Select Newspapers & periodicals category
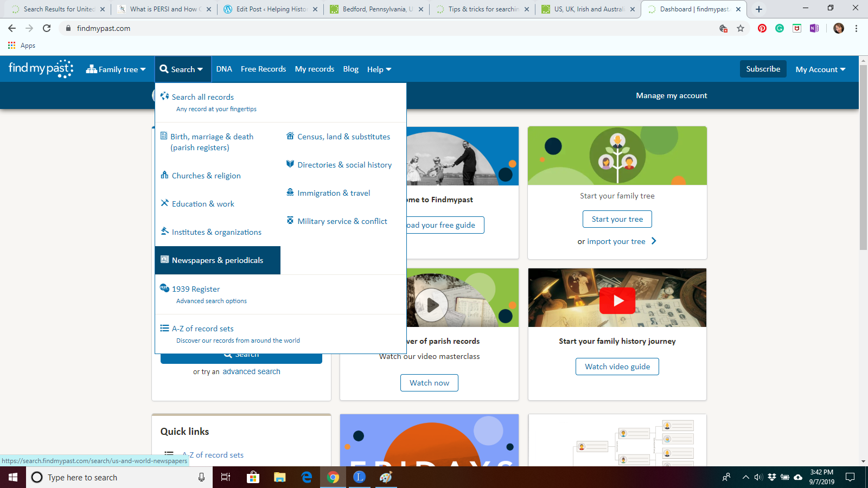This screenshot has height=488, width=868. tap(216, 260)
